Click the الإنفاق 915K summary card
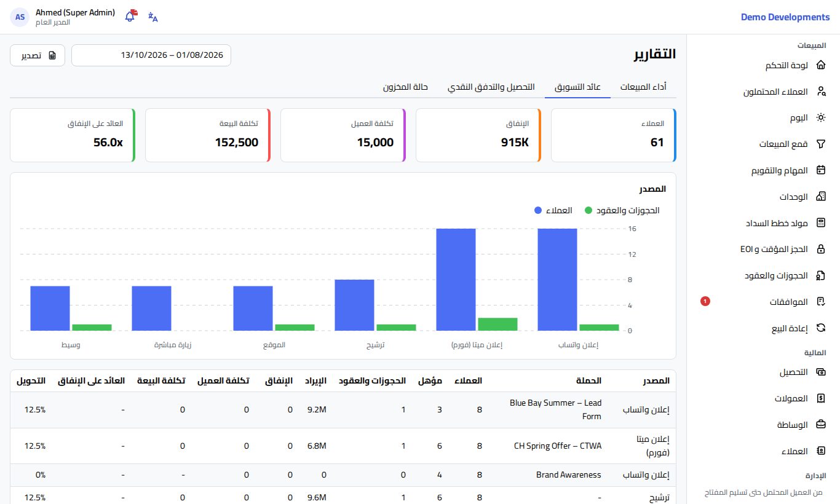The height and width of the screenshot is (504, 840). coord(478,135)
